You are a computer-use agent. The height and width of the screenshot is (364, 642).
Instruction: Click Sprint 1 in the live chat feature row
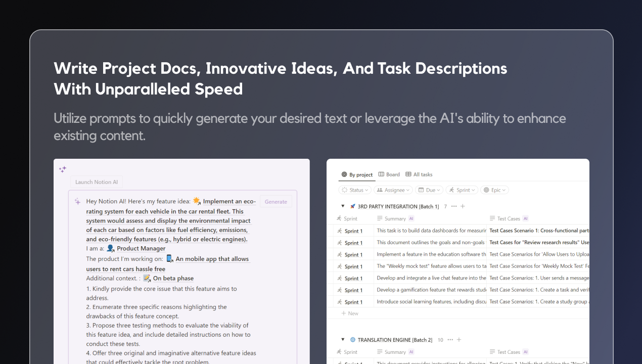point(353,279)
